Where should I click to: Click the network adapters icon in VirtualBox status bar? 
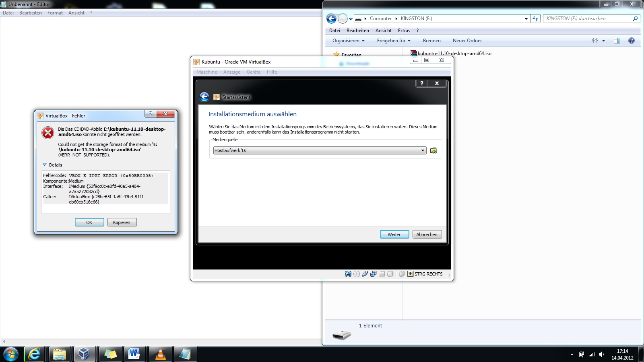374,274
